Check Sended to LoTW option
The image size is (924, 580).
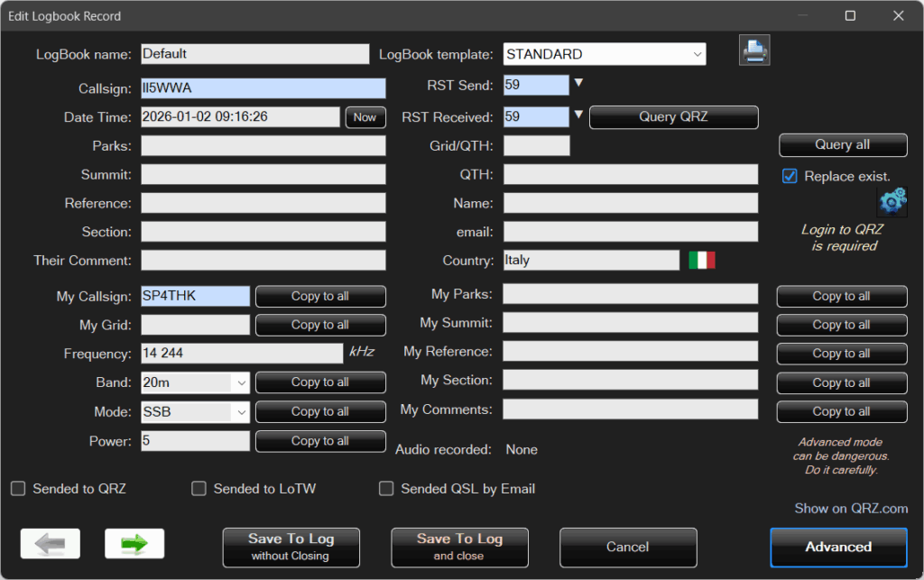click(199, 489)
